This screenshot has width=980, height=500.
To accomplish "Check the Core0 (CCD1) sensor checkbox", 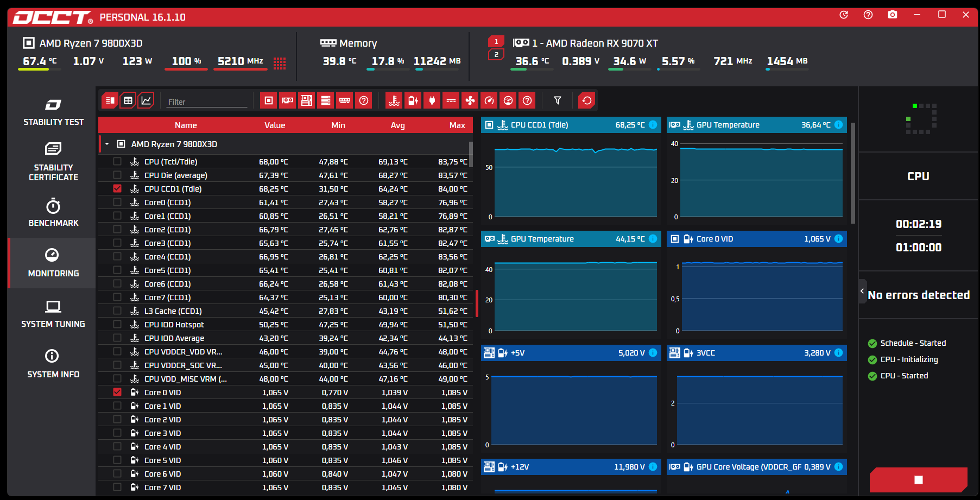I will pyautogui.click(x=117, y=202).
